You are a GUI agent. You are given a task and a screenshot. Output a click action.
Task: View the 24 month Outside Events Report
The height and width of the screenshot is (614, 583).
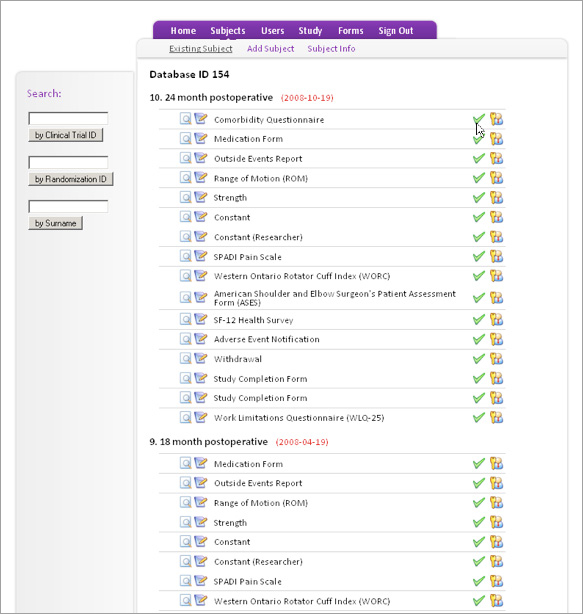(186, 158)
